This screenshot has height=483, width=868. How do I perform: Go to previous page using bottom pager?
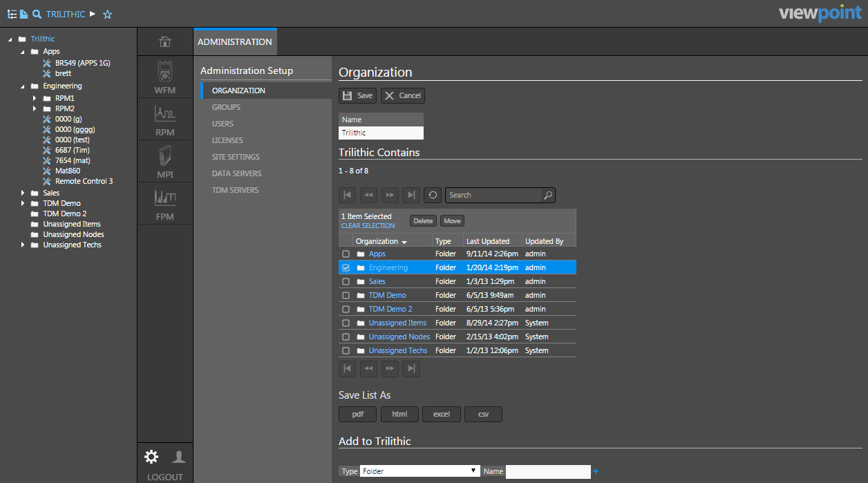click(x=369, y=368)
